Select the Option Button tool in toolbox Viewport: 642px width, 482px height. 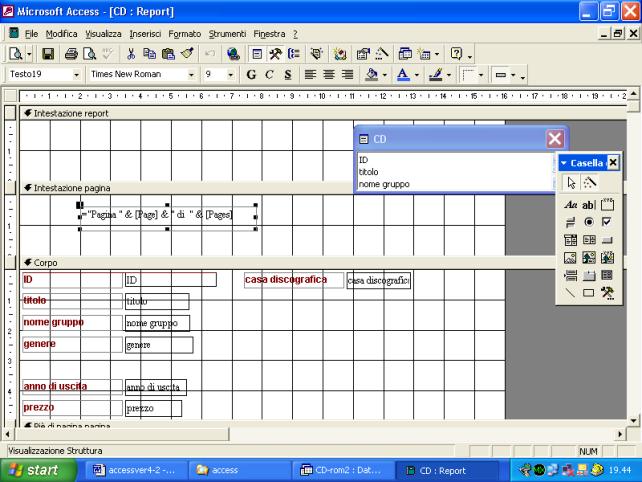588,222
